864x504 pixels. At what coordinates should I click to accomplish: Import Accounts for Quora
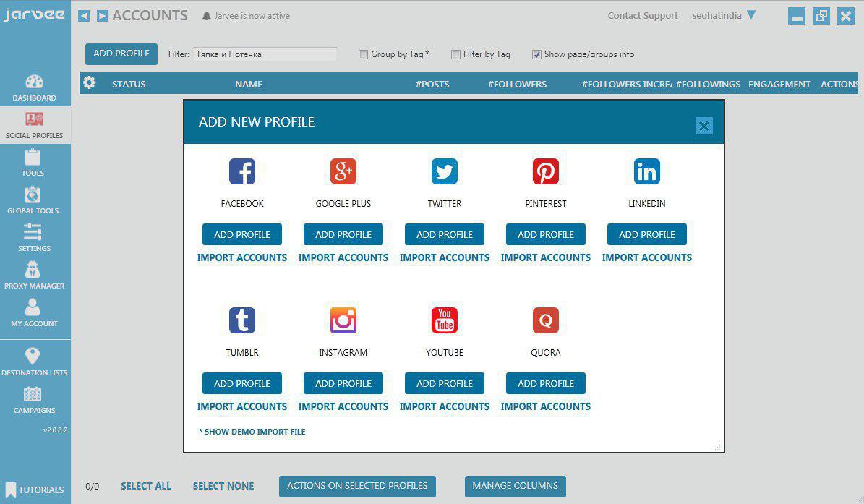coord(545,406)
